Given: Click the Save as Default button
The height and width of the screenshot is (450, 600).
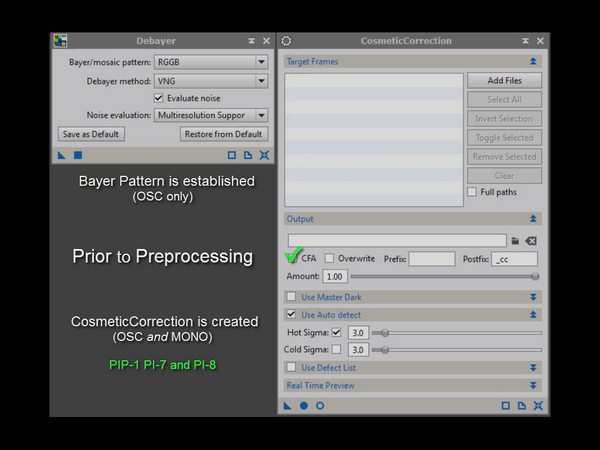Looking at the screenshot, I should 91,134.
